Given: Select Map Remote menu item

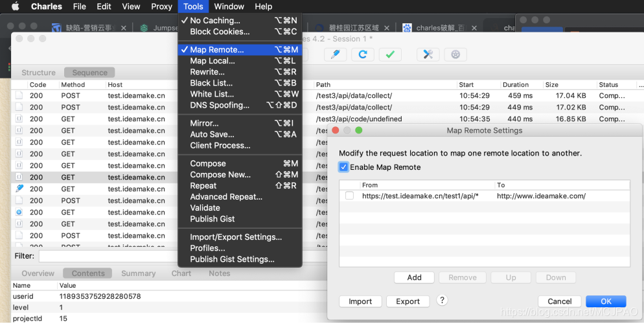Looking at the screenshot, I should tap(240, 49).
